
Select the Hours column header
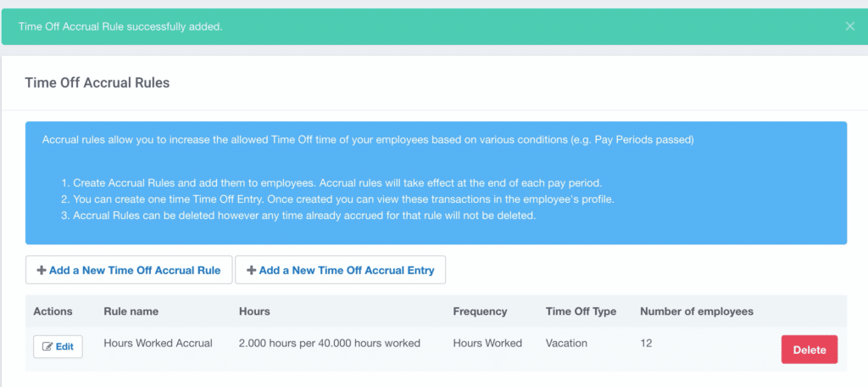(x=254, y=311)
